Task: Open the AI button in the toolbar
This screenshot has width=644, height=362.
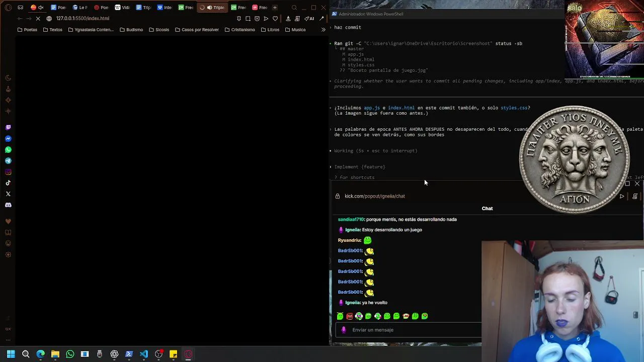Action: pos(309,19)
